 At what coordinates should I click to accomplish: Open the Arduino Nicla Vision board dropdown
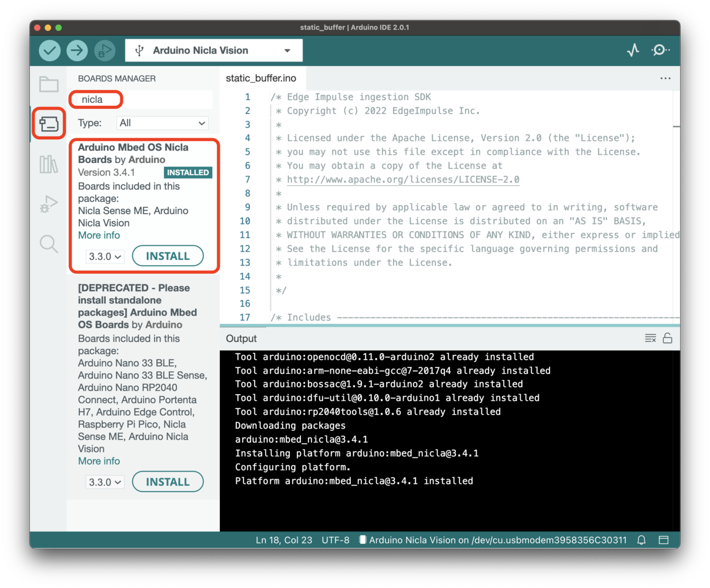click(x=214, y=51)
